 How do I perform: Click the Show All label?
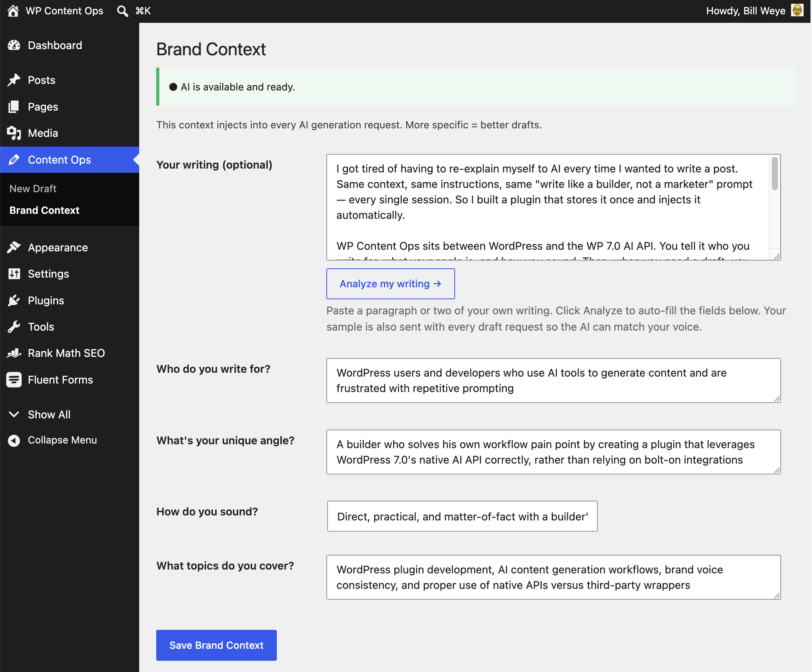[49, 414]
